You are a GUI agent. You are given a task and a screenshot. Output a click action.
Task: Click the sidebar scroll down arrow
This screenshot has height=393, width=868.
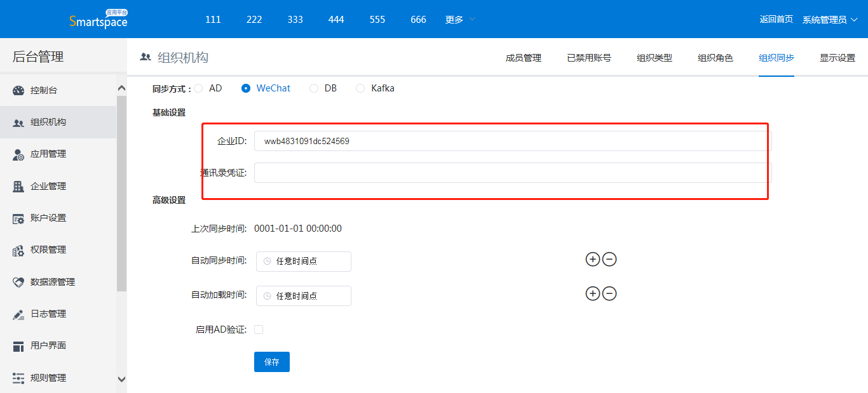pos(122,379)
